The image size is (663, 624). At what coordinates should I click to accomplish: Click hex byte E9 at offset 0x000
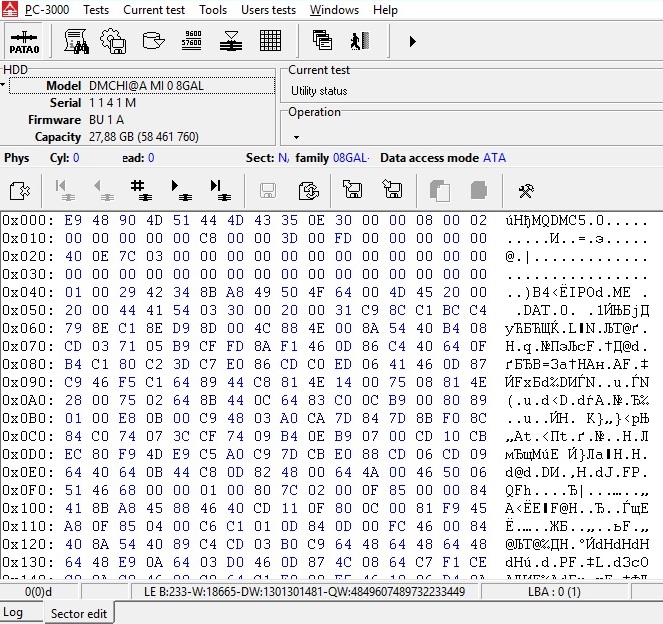73,220
